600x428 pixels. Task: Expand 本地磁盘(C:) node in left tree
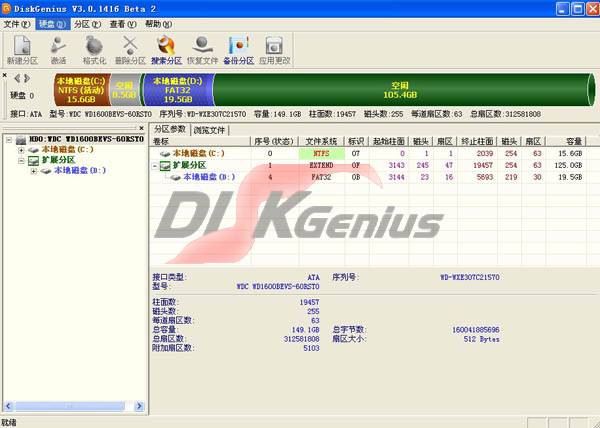(x=21, y=150)
